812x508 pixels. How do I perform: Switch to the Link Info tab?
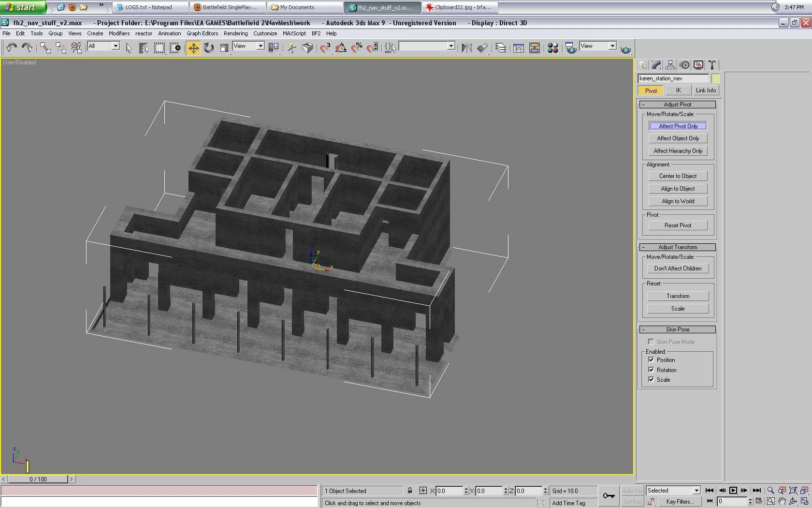(706, 90)
